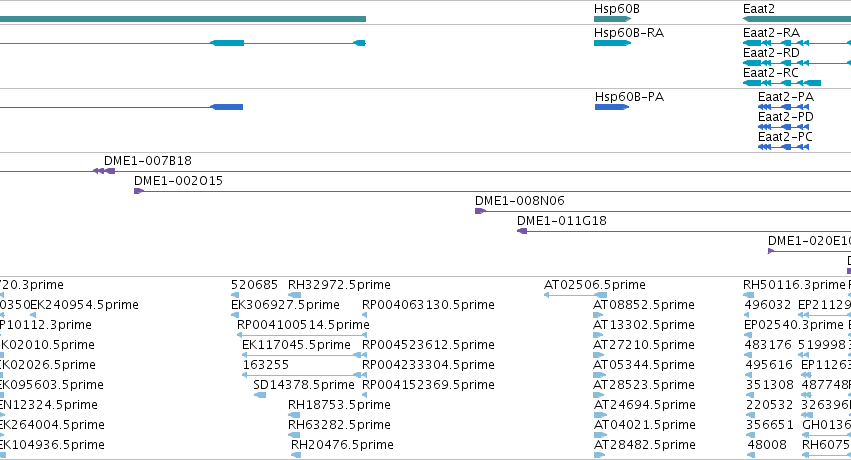
Task: Click EST AT08852.5prime
Action: point(644,305)
